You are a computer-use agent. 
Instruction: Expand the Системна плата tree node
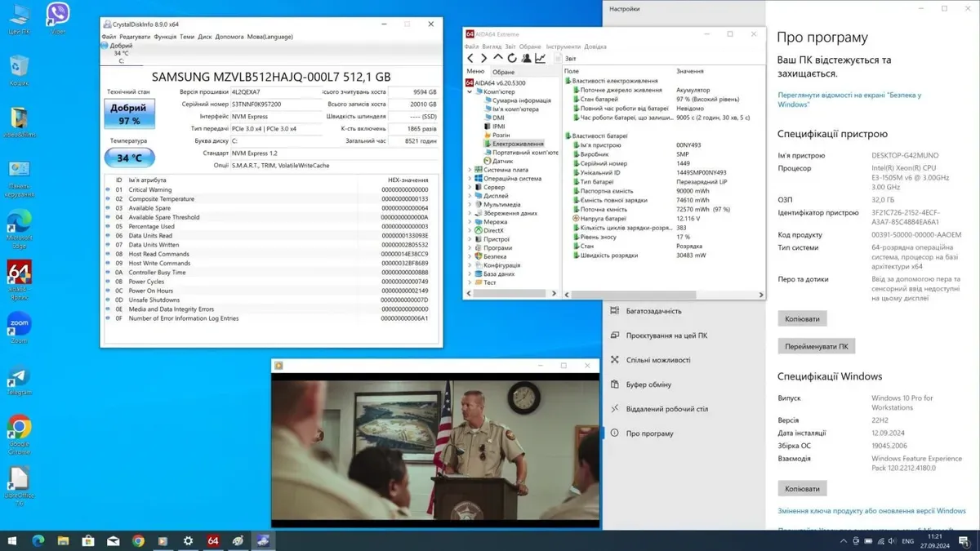[x=470, y=170]
